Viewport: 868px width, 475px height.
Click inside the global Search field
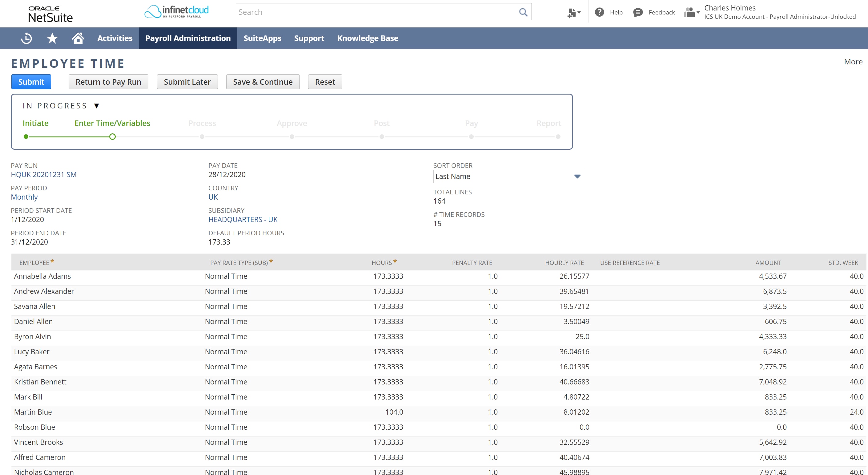click(x=377, y=12)
